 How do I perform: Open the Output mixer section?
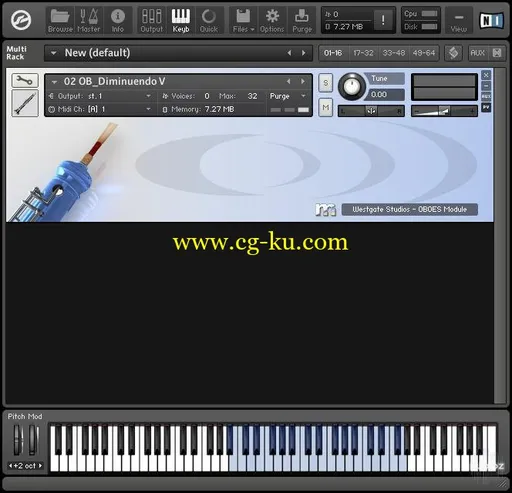pyautogui.click(x=152, y=20)
